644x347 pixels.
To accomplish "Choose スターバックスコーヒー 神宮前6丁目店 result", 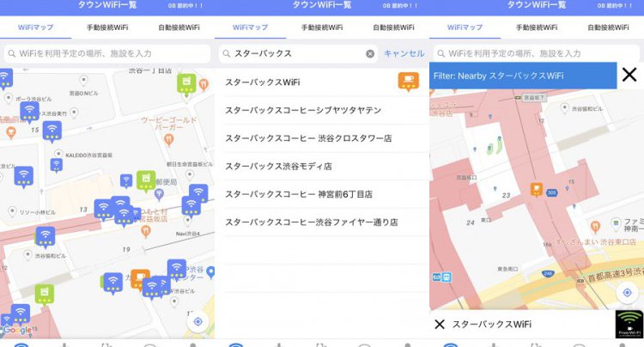I will click(x=322, y=194).
